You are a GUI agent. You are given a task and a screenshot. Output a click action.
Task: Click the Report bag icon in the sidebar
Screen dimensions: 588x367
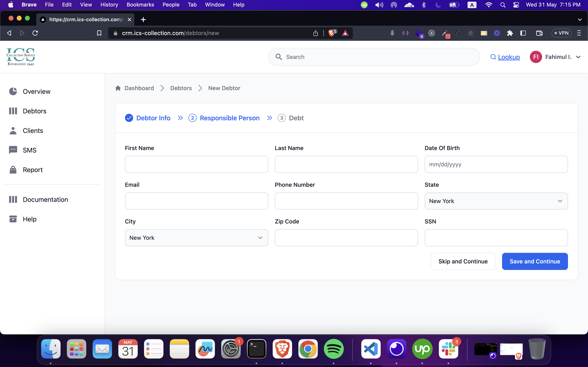13,170
